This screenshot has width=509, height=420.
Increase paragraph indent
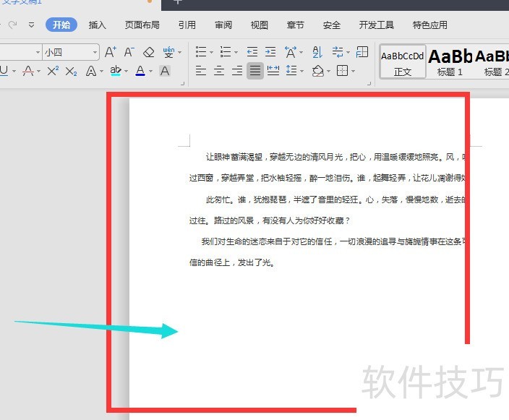click(270, 51)
